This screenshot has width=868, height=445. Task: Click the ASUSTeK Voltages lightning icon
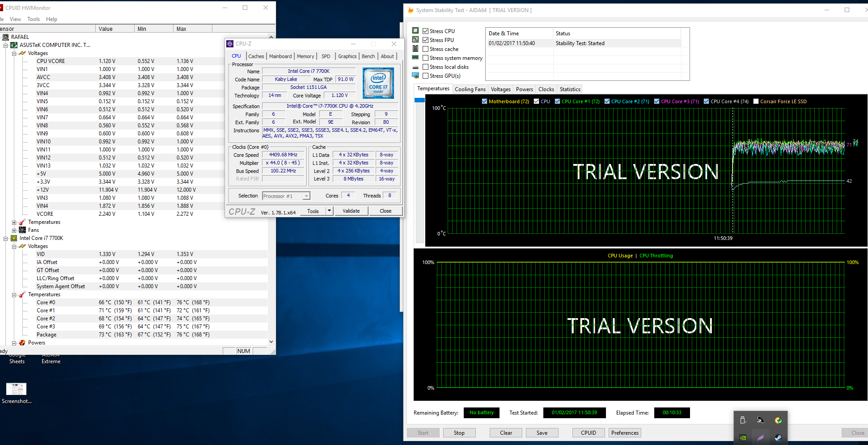click(22, 53)
